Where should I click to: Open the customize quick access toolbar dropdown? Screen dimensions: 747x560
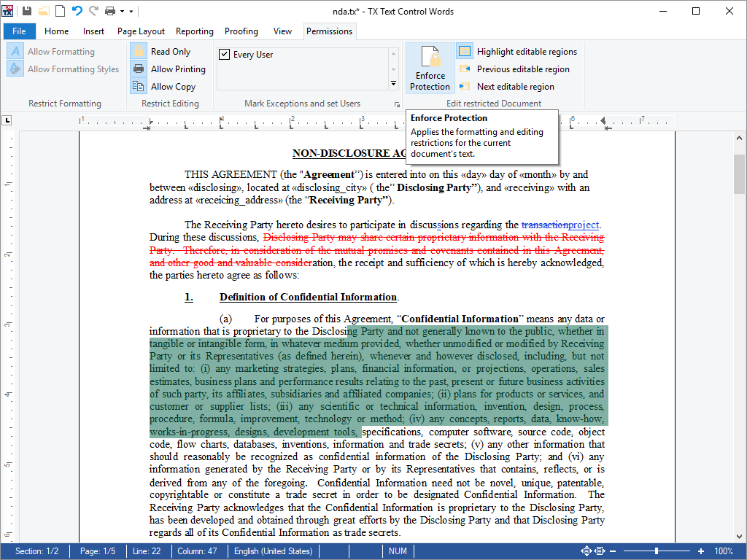pyautogui.click(x=131, y=12)
